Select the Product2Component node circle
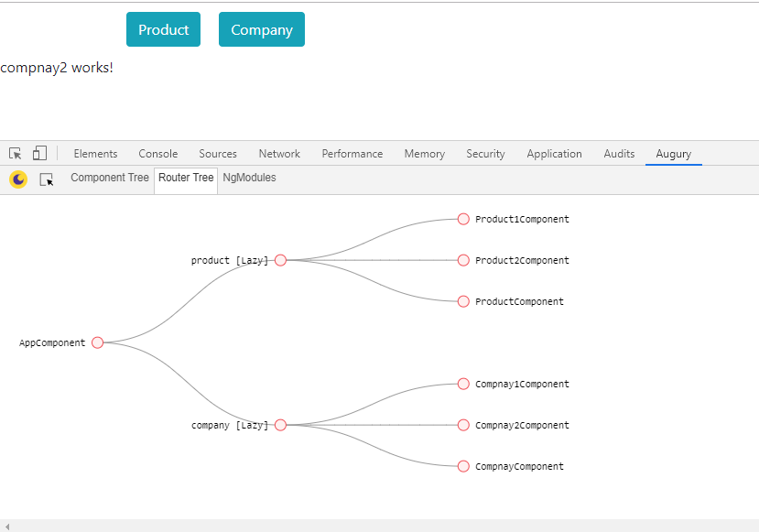The height and width of the screenshot is (532, 759). (x=463, y=260)
